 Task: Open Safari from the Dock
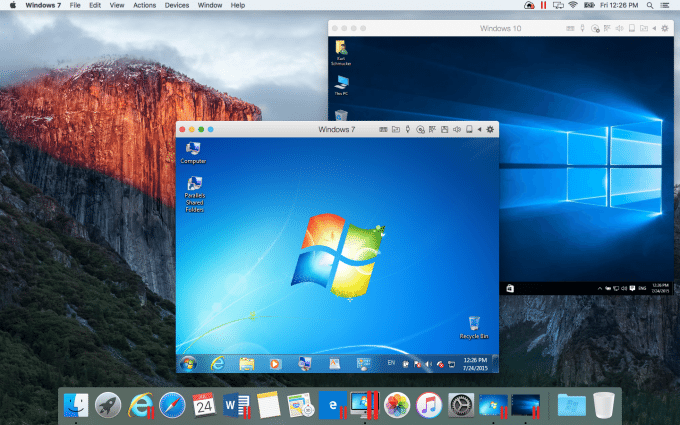172,404
